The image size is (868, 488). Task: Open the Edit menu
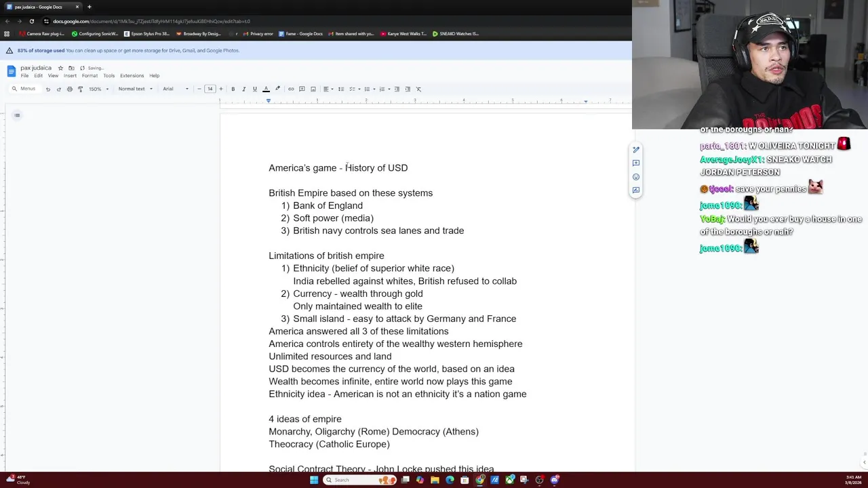click(x=38, y=75)
